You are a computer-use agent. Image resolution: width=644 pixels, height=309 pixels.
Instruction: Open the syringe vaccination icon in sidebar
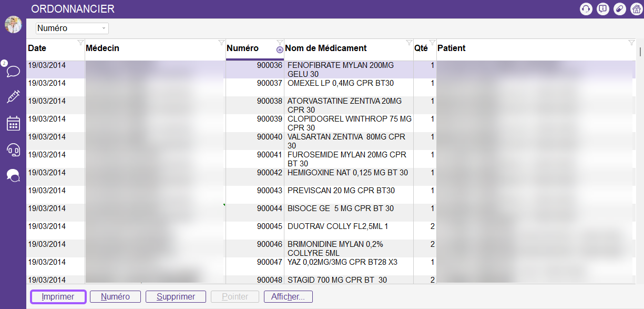[x=13, y=97]
